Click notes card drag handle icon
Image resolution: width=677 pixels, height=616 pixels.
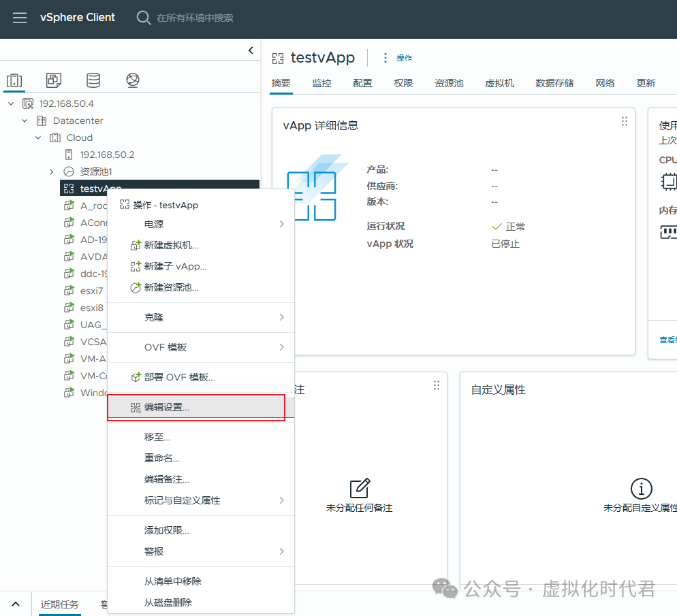coord(437,385)
